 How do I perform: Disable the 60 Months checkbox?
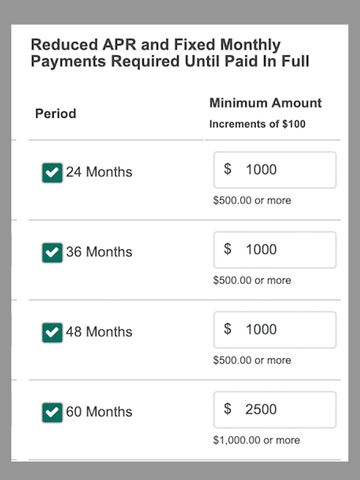(x=52, y=413)
